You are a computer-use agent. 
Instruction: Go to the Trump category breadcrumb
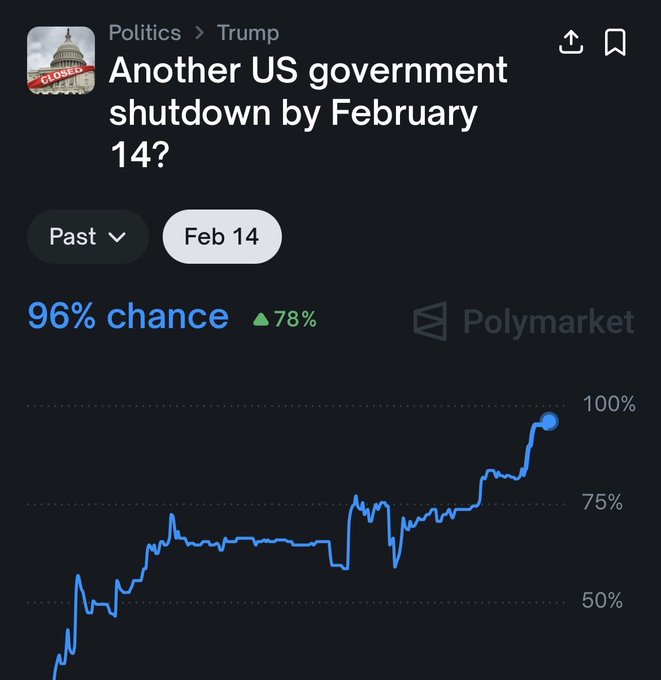[248, 33]
